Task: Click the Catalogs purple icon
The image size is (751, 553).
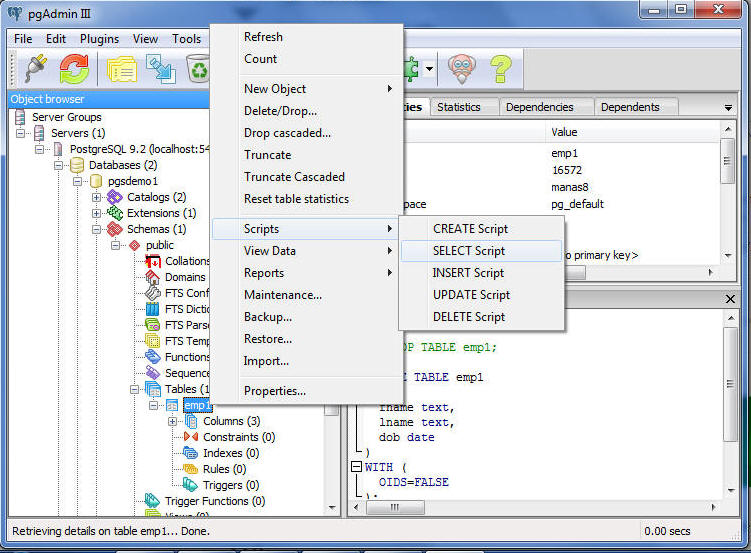Action: coord(114,197)
